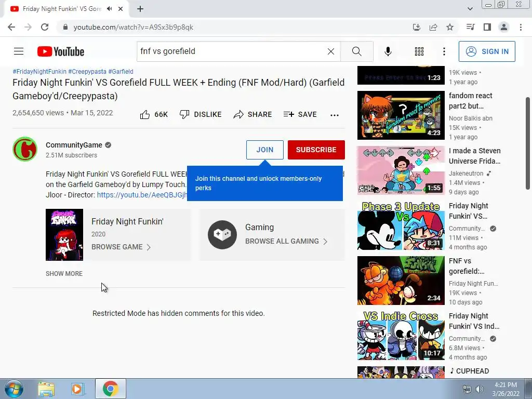Click the Gaming controller icon
This screenshot has width=532, height=399.
click(222, 235)
